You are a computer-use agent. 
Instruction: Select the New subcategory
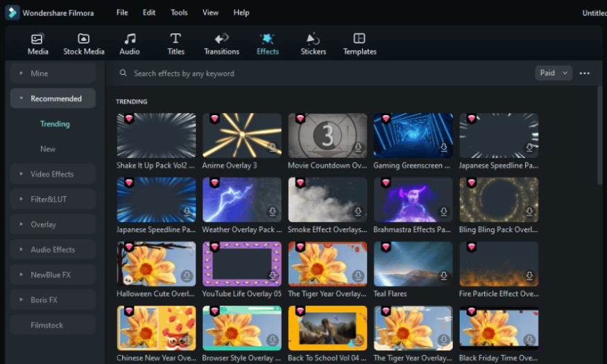click(48, 149)
